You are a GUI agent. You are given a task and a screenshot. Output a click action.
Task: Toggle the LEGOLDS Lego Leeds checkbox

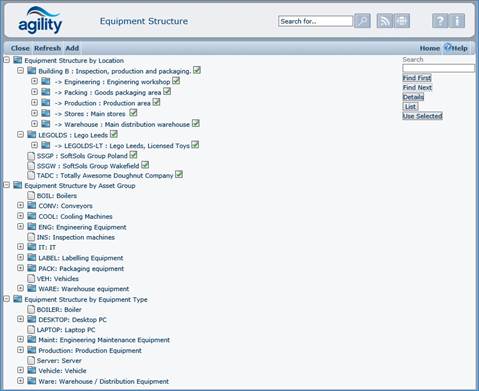114,134
